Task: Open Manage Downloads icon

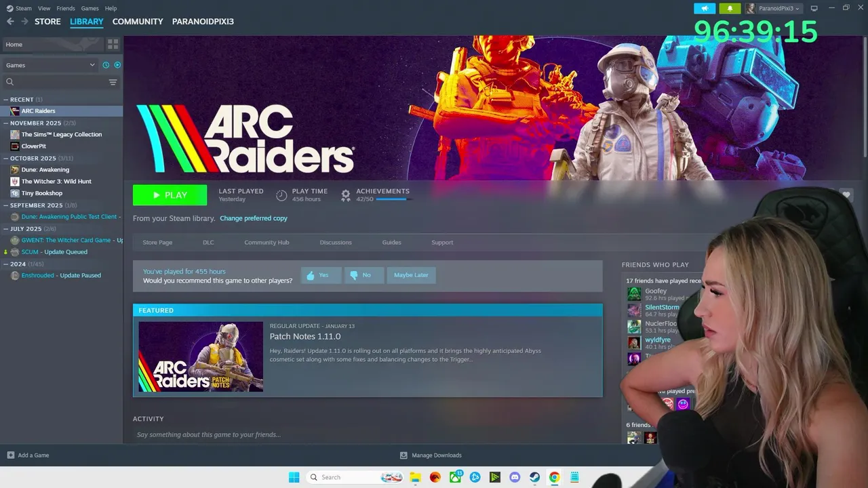Action: [x=403, y=455]
